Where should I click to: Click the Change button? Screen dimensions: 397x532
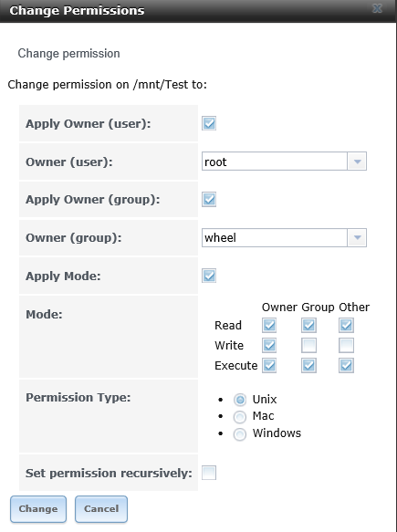pos(38,509)
